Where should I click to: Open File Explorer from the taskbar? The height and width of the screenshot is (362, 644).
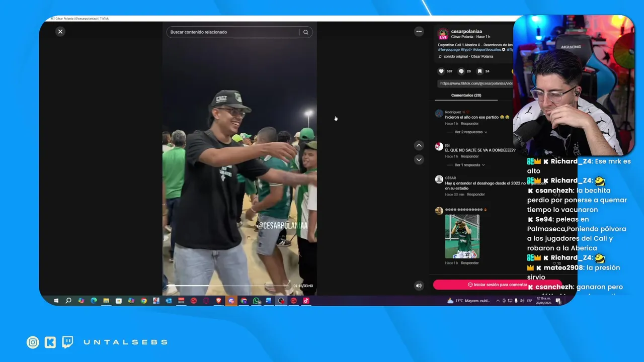click(x=106, y=301)
